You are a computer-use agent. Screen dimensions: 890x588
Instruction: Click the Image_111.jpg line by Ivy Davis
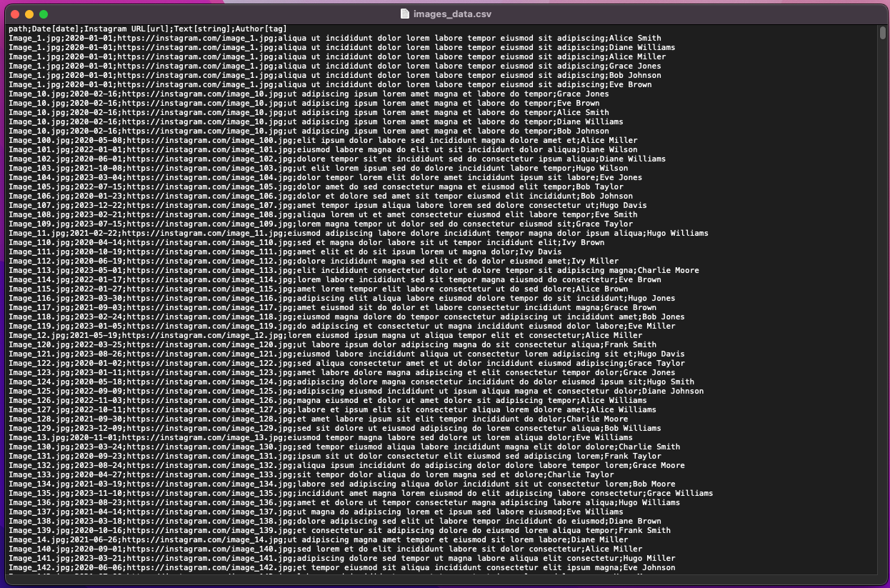pos(285,251)
